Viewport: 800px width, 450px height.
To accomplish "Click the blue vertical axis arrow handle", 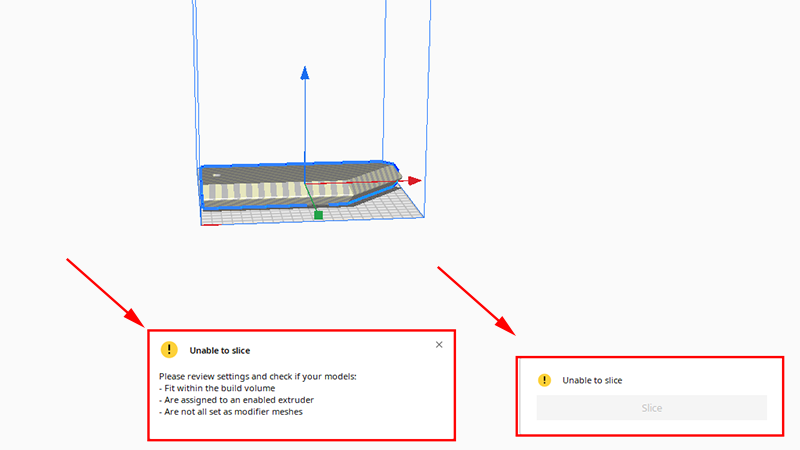I will point(305,73).
